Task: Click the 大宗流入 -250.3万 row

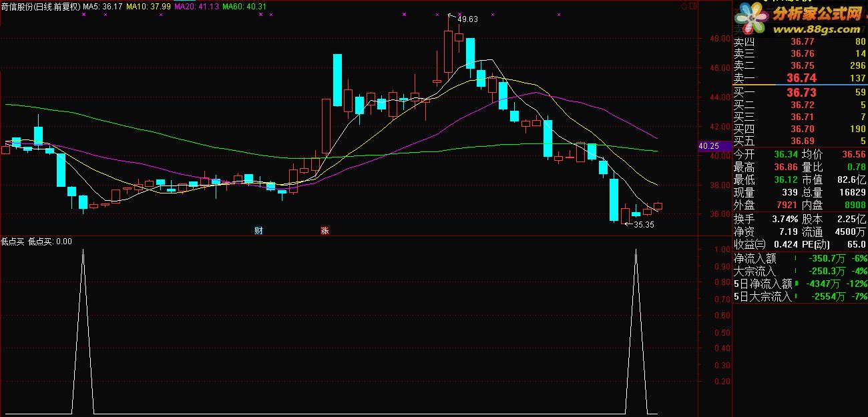Action: click(800, 272)
